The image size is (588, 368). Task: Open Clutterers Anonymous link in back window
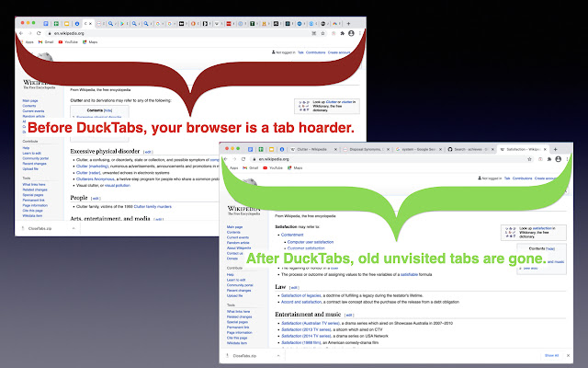tap(96, 179)
